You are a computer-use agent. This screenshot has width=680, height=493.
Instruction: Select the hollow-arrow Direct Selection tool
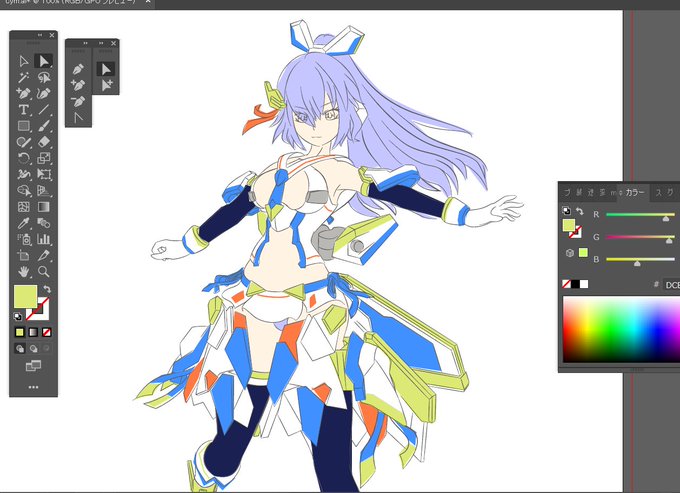point(24,61)
